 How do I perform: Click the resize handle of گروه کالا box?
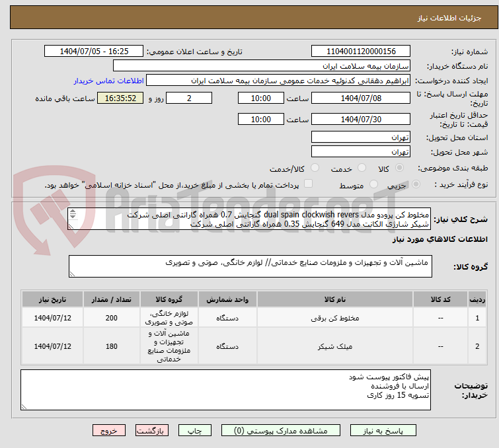coord(72,274)
